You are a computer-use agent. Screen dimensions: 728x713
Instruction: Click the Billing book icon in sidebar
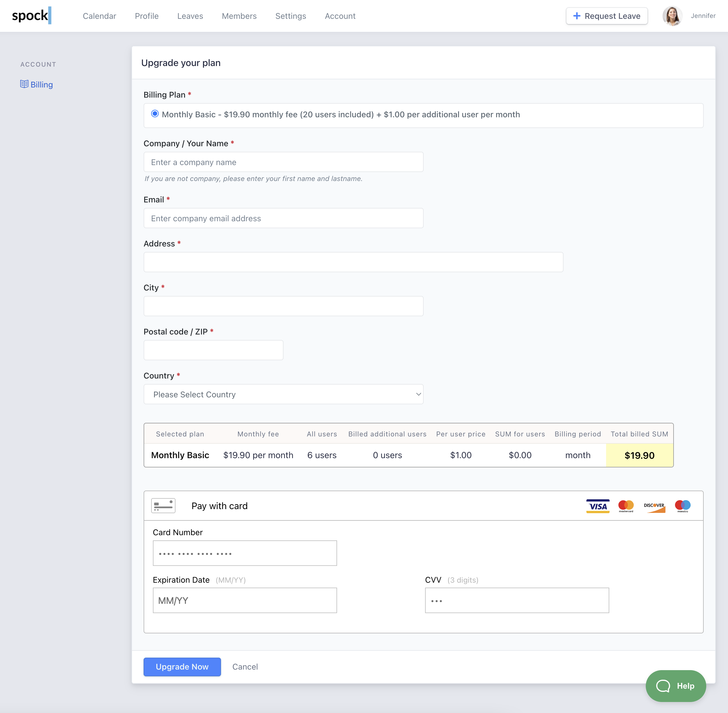[x=24, y=84]
